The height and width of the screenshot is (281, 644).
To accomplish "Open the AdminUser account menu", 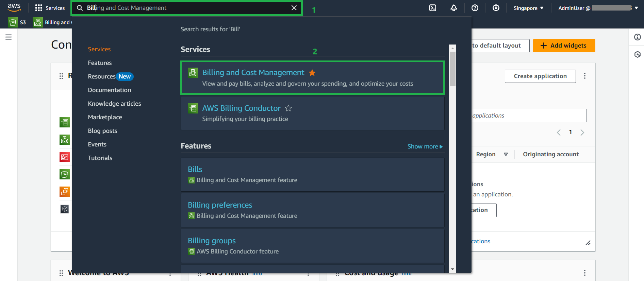I will point(598,8).
